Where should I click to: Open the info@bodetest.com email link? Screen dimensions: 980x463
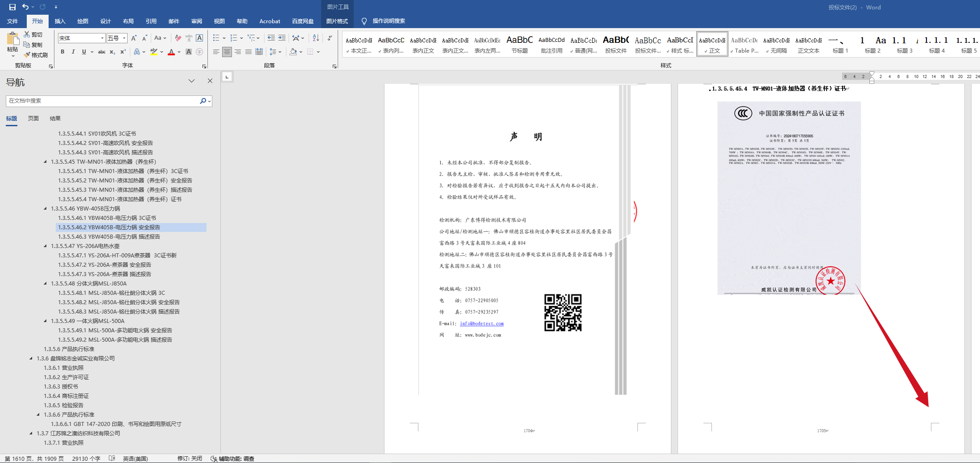[482, 323]
